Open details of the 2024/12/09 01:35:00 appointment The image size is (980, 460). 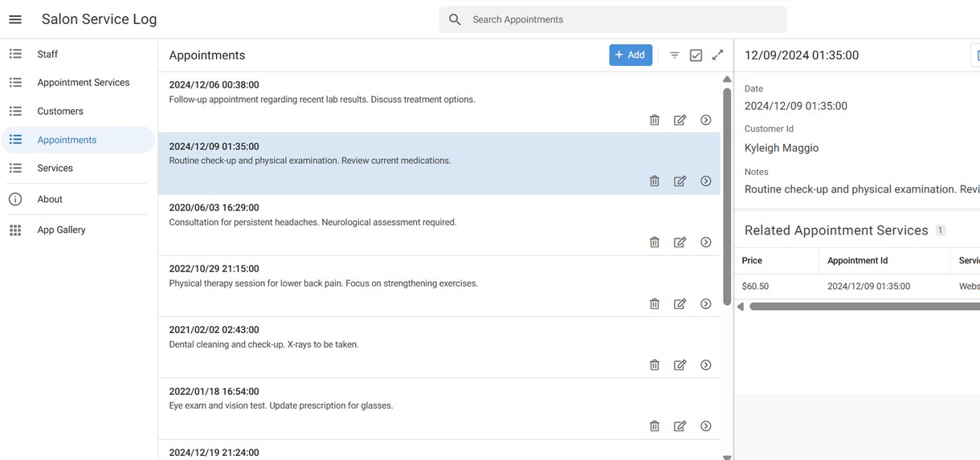coord(706,181)
